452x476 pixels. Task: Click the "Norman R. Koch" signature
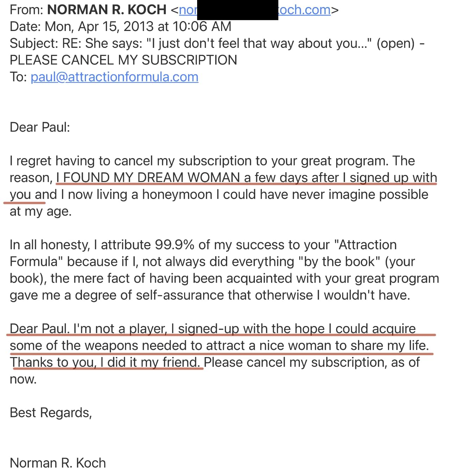(58, 463)
